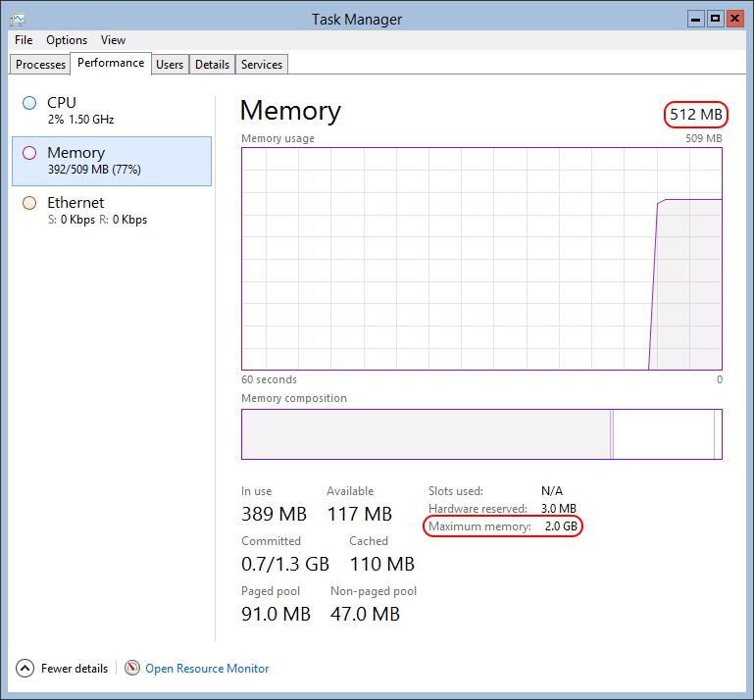754x700 pixels.
Task: Click the Resource Monitor gauge icon
Action: click(132, 668)
